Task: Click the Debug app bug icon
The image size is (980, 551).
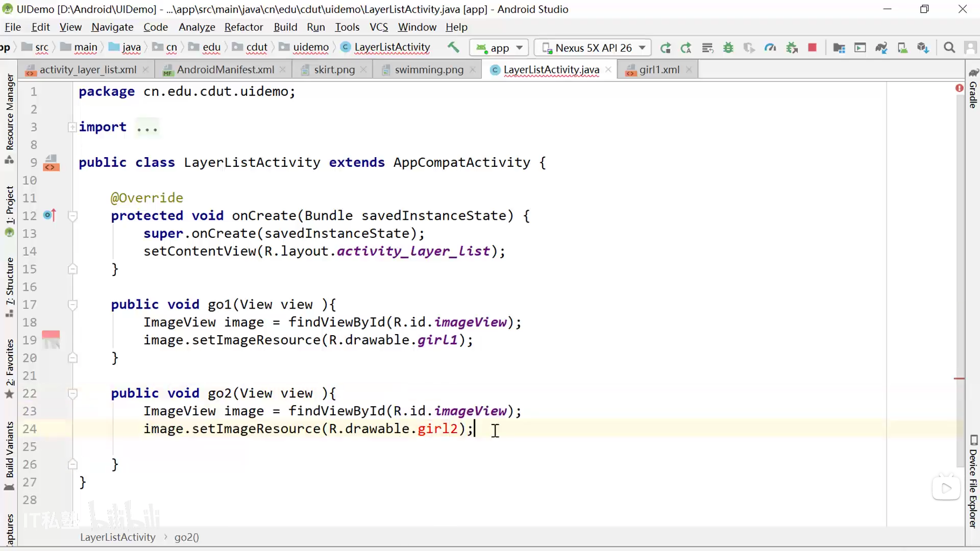Action: [728, 47]
